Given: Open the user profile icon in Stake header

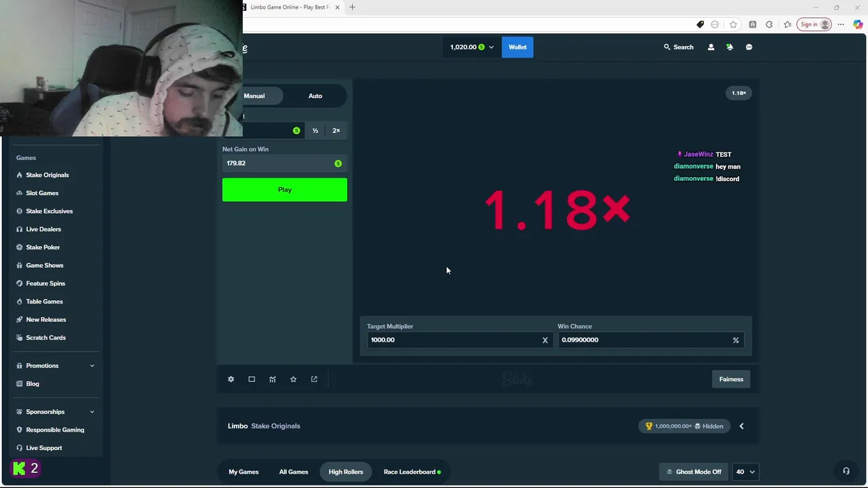Looking at the screenshot, I should click(711, 47).
